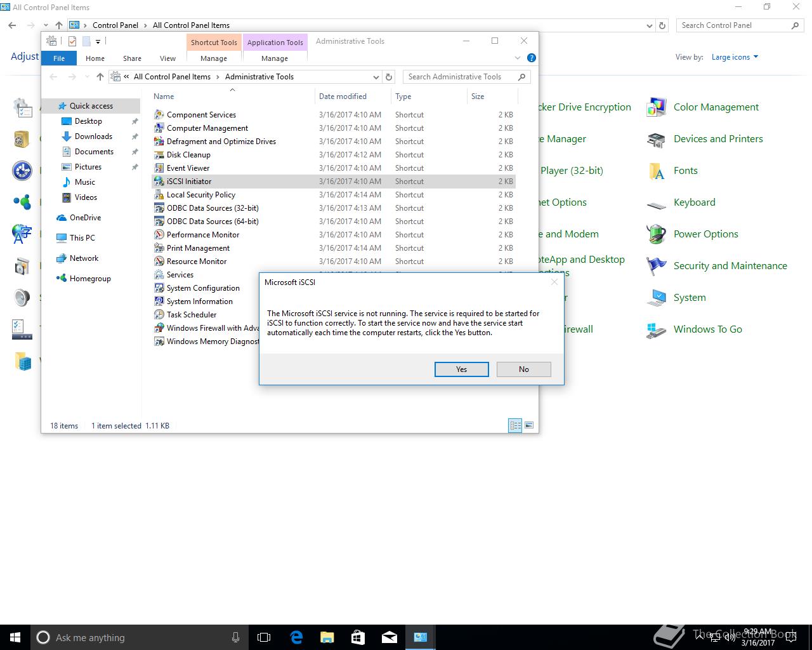Open Color Management in Control Panel

(716, 107)
